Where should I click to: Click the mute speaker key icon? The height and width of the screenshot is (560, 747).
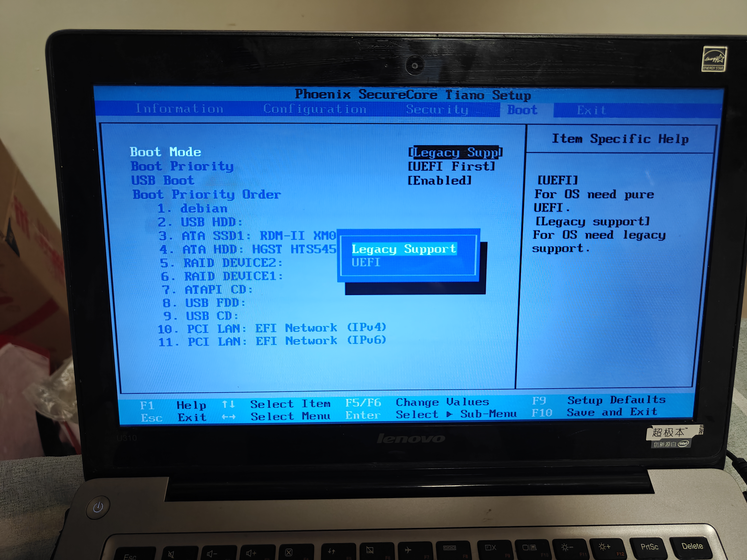pyautogui.click(x=171, y=554)
